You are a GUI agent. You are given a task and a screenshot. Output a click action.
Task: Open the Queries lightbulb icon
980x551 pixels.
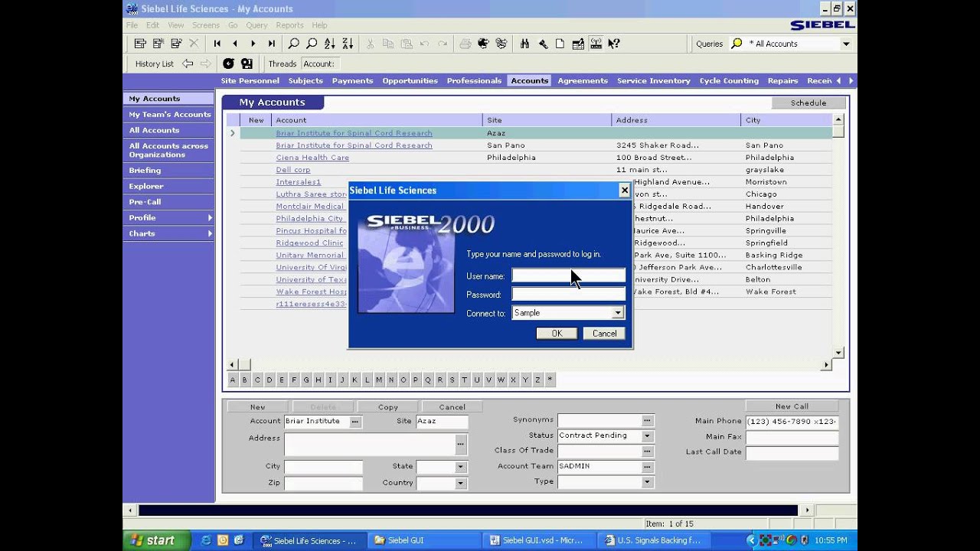(737, 44)
